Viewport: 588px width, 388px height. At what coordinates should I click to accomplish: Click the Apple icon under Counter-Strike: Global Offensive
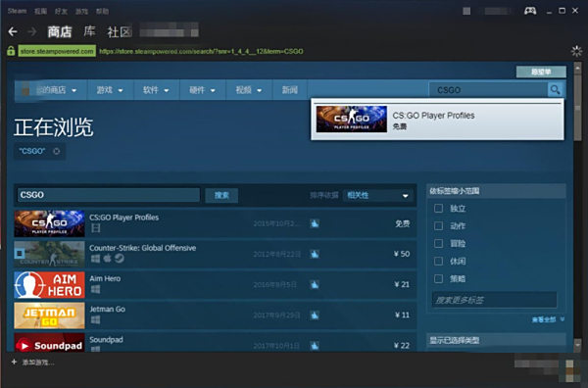[x=107, y=259]
